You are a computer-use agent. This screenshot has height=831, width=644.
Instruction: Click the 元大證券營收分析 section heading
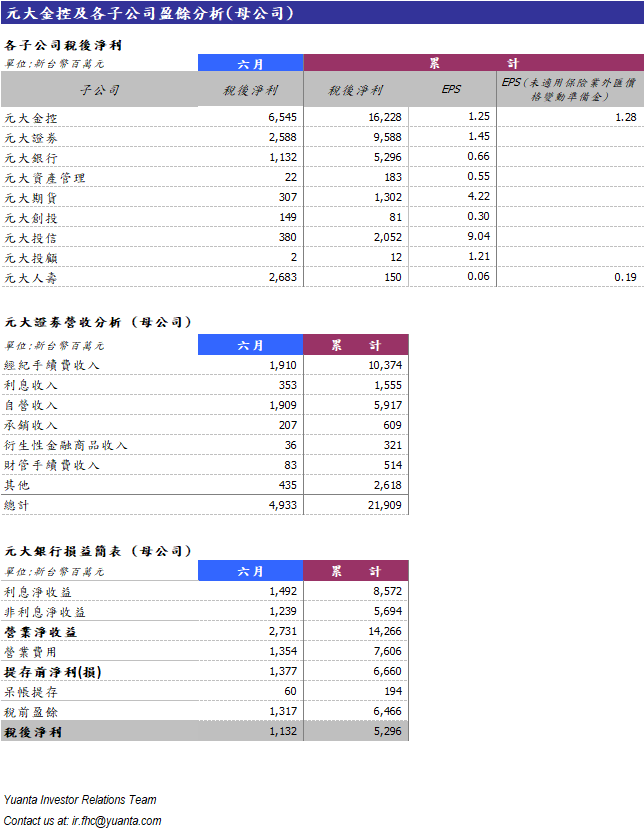pos(98,322)
